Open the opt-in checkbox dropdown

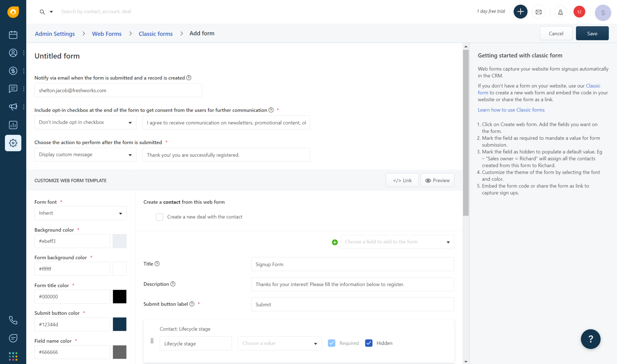click(x=85, y=122)
